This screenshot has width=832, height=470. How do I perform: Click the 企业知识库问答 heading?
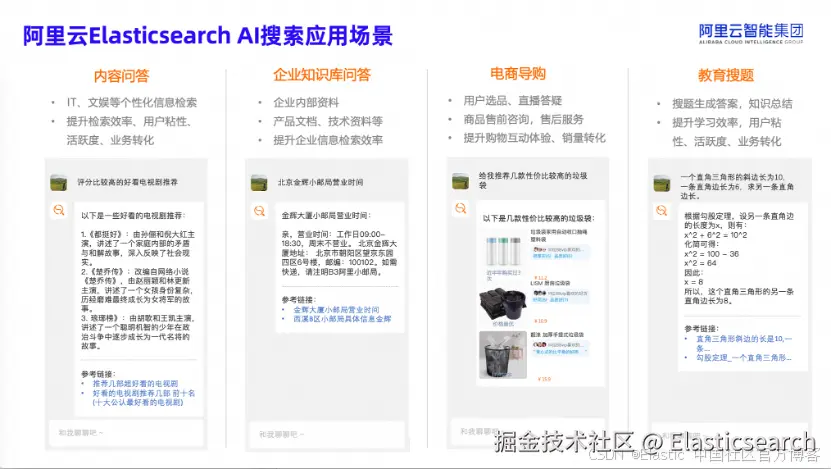coord(322,75)
